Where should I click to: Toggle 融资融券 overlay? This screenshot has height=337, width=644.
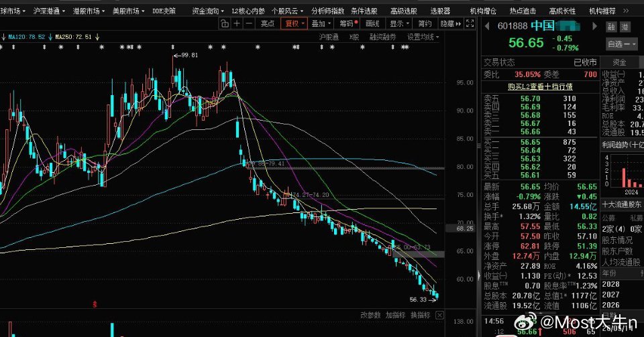tap(382, 37)
